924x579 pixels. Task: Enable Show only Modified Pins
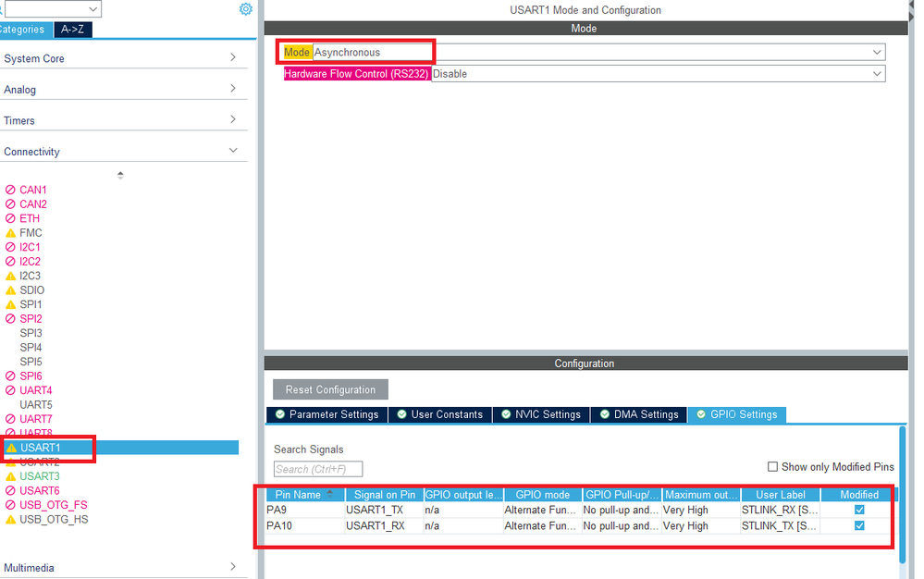(772, 466)
